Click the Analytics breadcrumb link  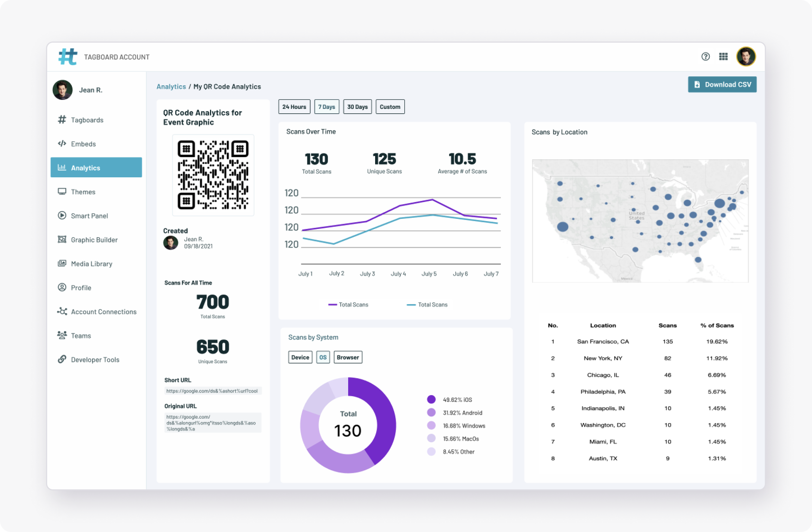(171, 86)
